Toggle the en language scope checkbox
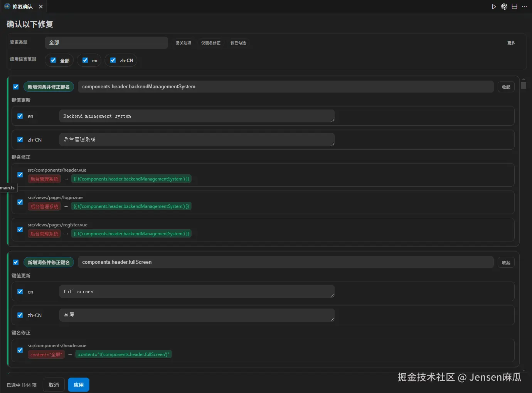This screenshot has height=393, width=532. (x=85, y=60)
